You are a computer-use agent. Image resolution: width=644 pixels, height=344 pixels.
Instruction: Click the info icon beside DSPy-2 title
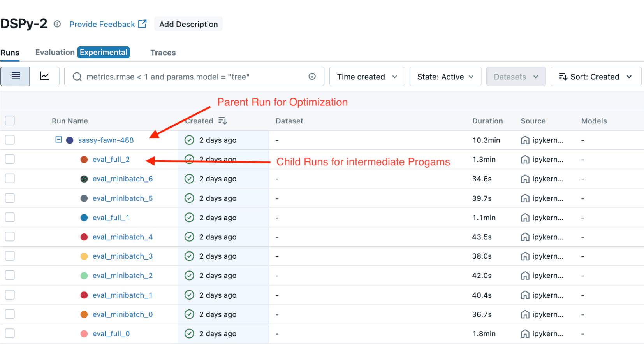tap(57, 24)
